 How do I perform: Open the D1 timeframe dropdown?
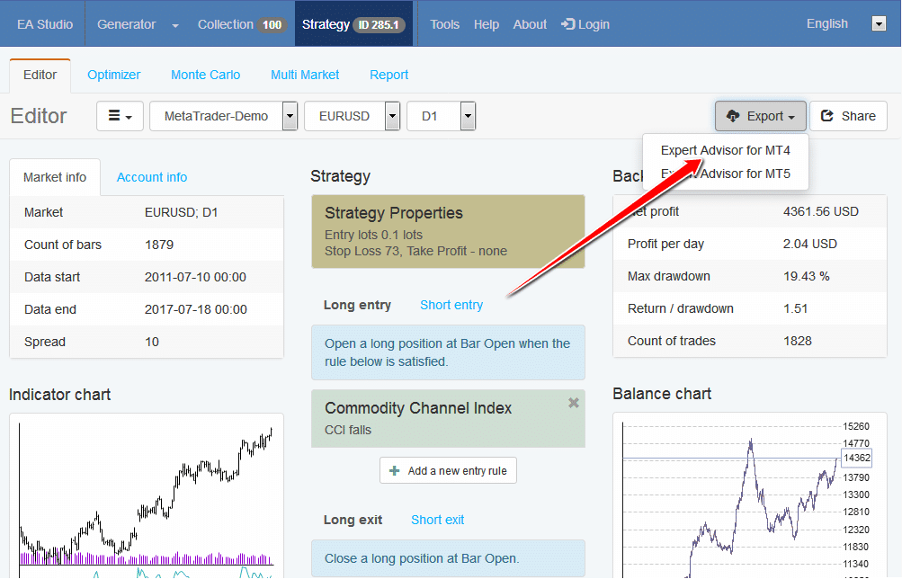tap(468, 116)
